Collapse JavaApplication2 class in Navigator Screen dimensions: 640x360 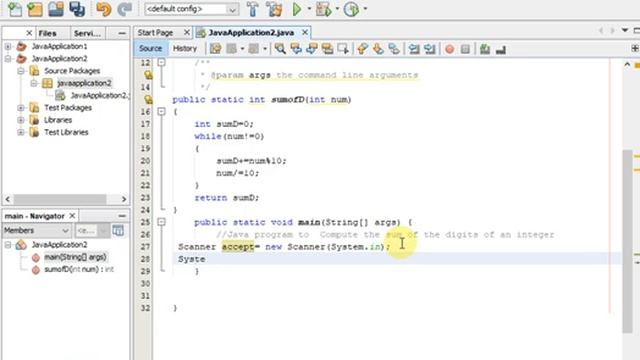coord(8,245)
